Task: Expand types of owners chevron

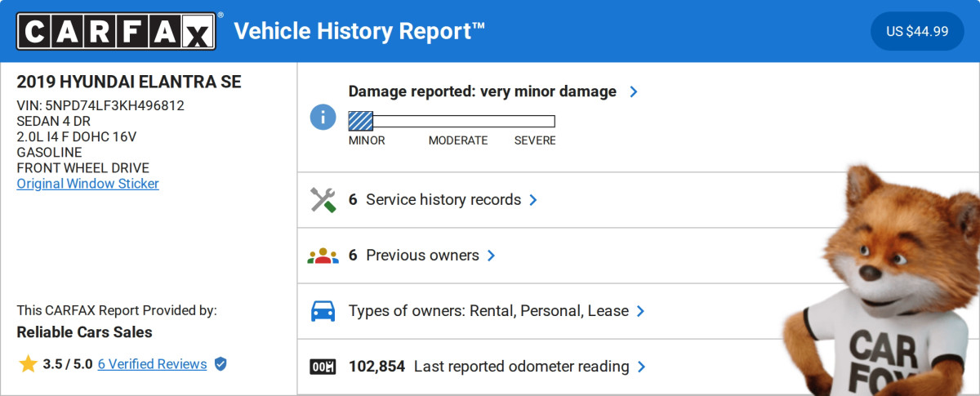Action: coord(640,311)
